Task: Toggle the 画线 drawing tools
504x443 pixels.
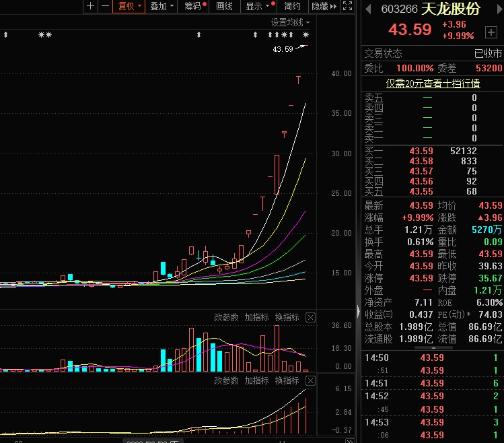Action: pos(225,7)
